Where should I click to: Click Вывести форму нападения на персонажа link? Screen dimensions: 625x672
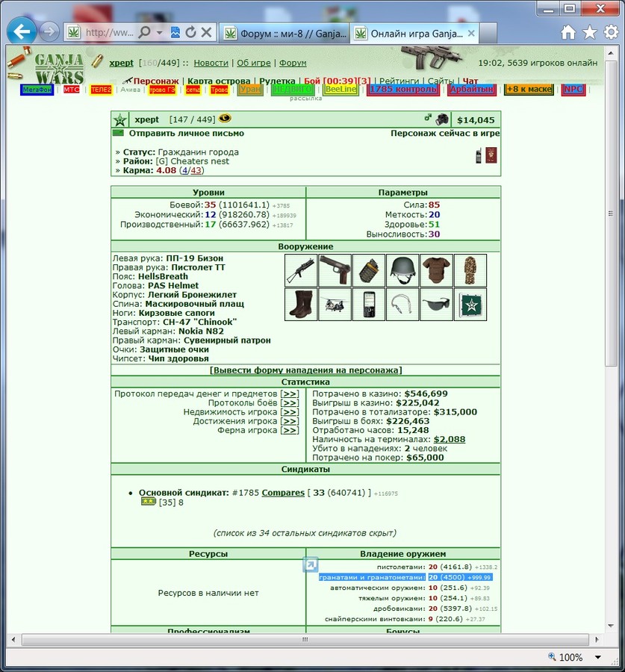click(x=305, y=370)
